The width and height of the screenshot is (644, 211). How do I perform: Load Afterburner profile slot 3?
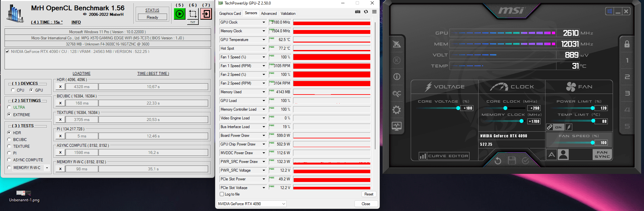[x=627, y=93]
